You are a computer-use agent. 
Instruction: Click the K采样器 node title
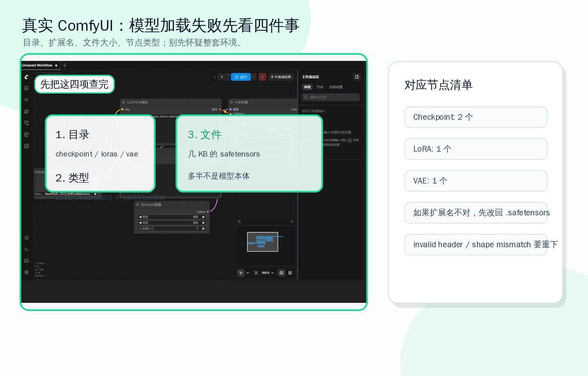tap(241, 103)
